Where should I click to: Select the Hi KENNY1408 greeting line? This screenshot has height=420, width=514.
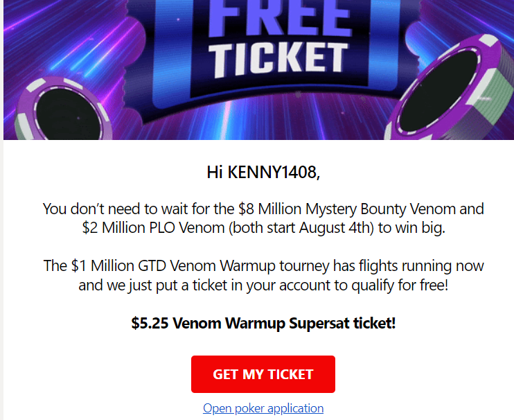[263, 172]
